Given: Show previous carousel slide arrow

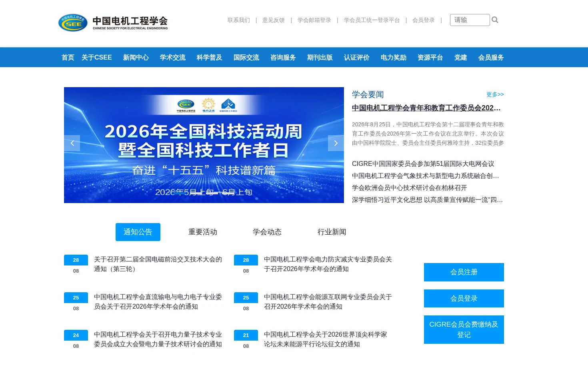Looking at the screenshot, I should point(72,143).
